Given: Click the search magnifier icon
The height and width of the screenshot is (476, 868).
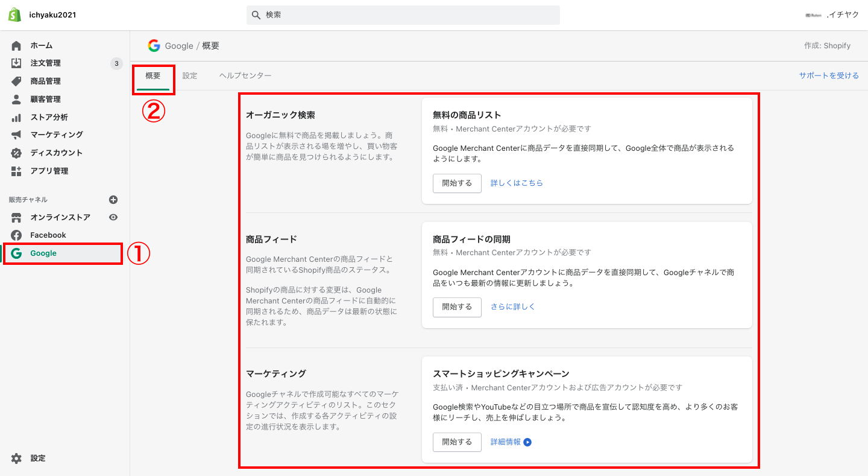Looking at the screenshot, I should pyautogui.click(x=256, y=15).
